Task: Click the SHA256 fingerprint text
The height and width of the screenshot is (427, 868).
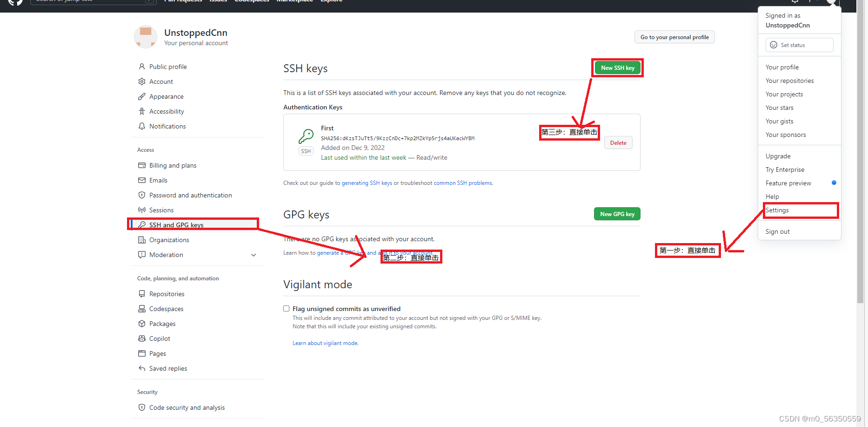Action: [x=398, y=138]
